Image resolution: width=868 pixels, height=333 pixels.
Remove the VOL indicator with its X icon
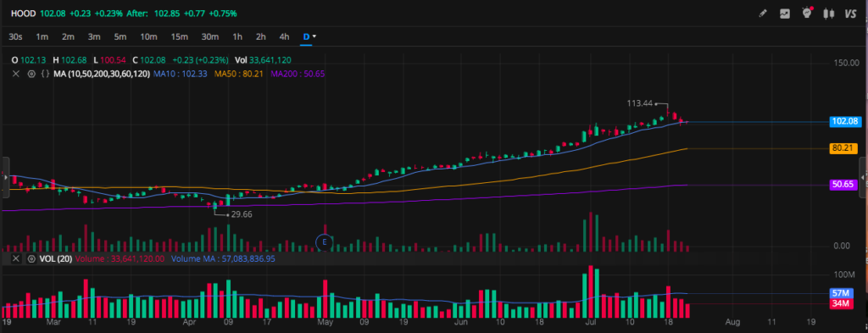tap(16, 259)
